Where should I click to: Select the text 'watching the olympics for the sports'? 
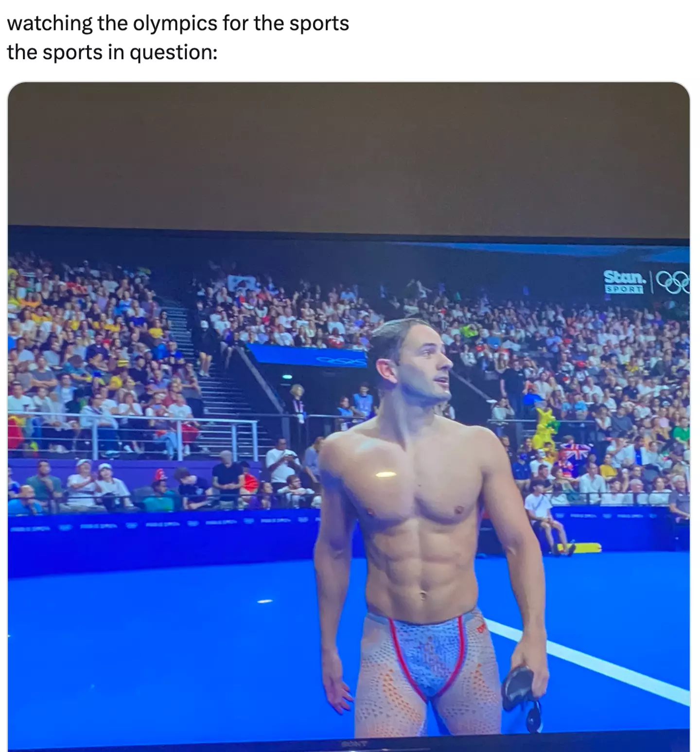point(178,23)
